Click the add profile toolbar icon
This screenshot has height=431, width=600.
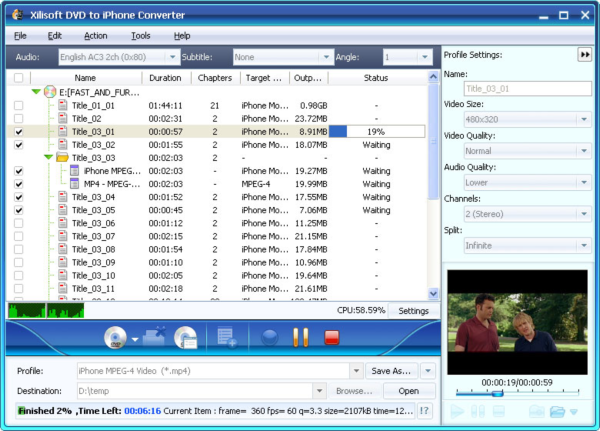click(x=225, y=338)
